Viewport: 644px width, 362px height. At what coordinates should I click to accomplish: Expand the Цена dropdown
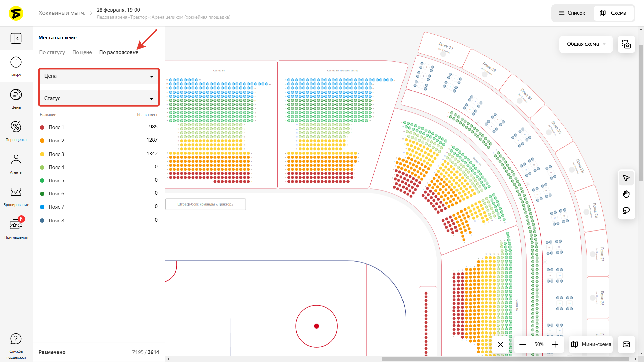(x=99, y=76)
